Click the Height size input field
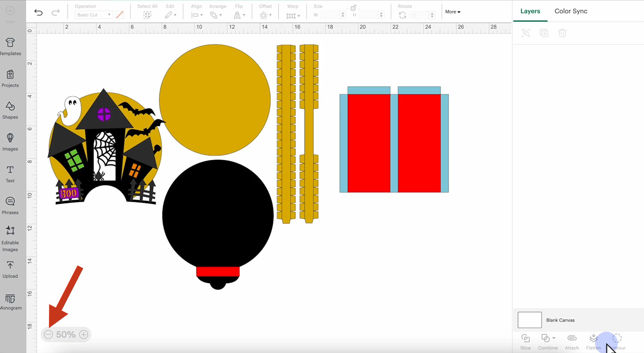 click(x=369, y=15)
